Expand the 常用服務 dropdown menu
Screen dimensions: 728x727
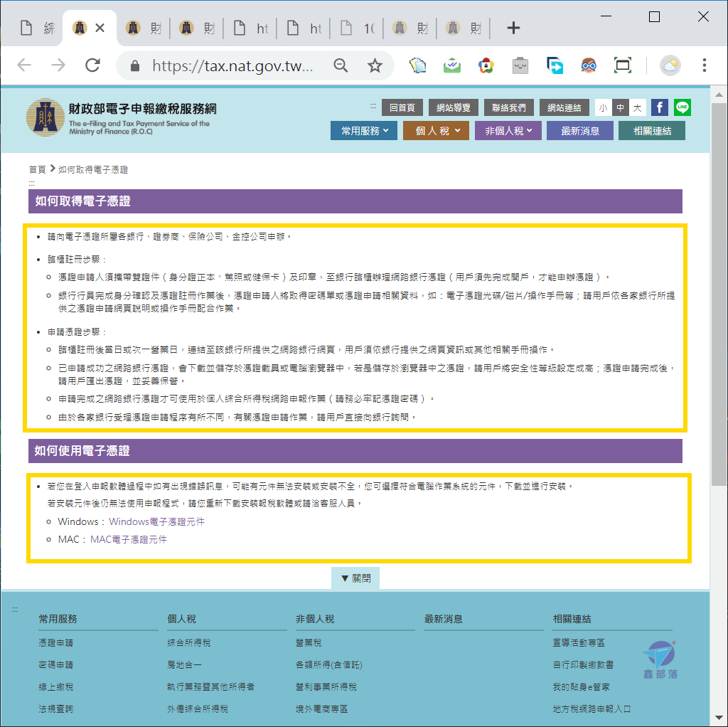coord(363,130)
